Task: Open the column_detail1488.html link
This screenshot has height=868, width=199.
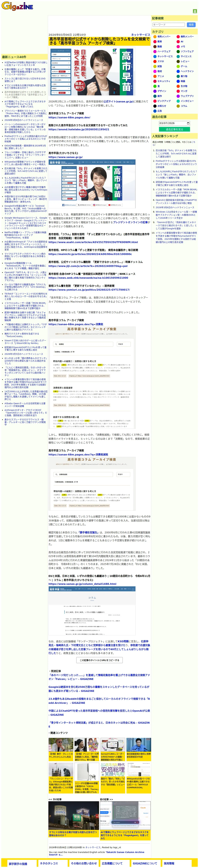Action: coord(82,584)
